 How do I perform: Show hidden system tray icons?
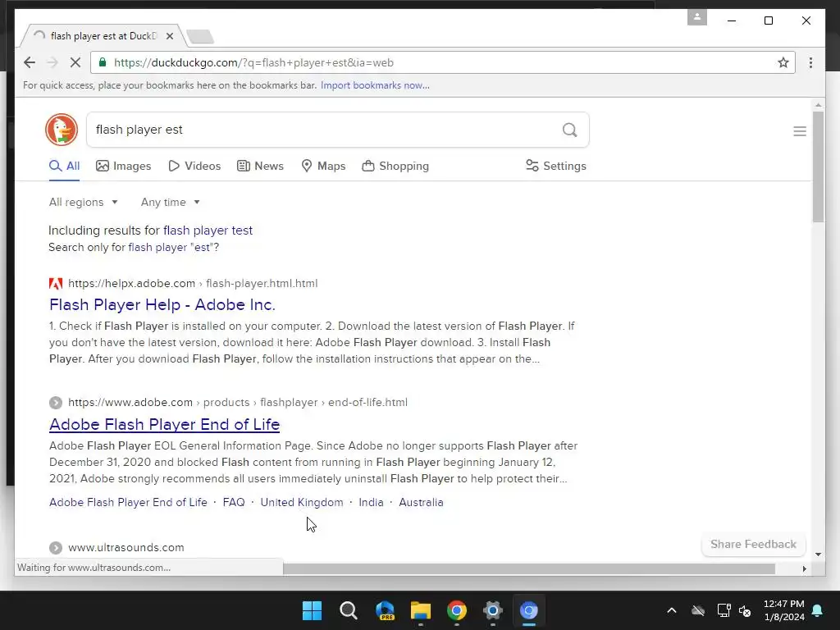[671, 610]
